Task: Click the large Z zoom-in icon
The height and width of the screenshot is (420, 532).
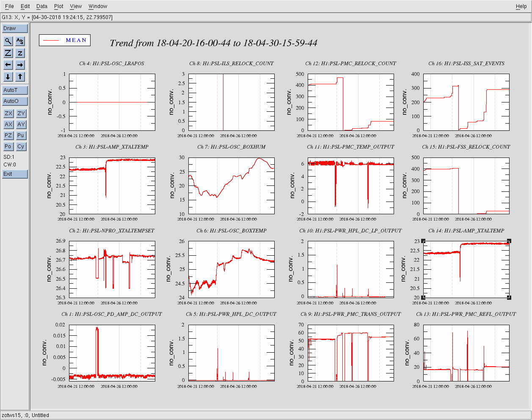Action: (8, 53)
